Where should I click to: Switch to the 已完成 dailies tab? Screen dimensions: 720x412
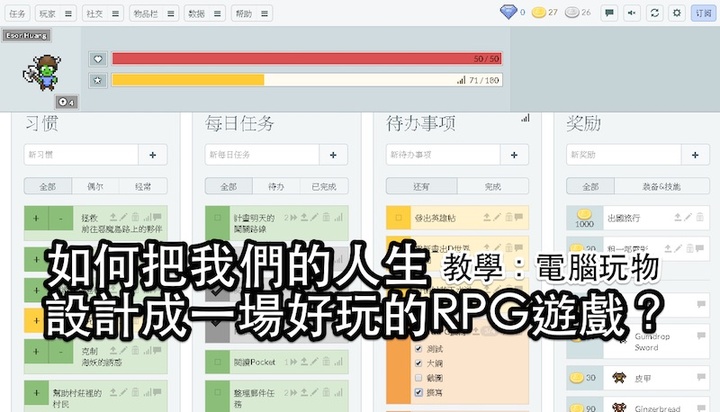[x=324, y=186]
